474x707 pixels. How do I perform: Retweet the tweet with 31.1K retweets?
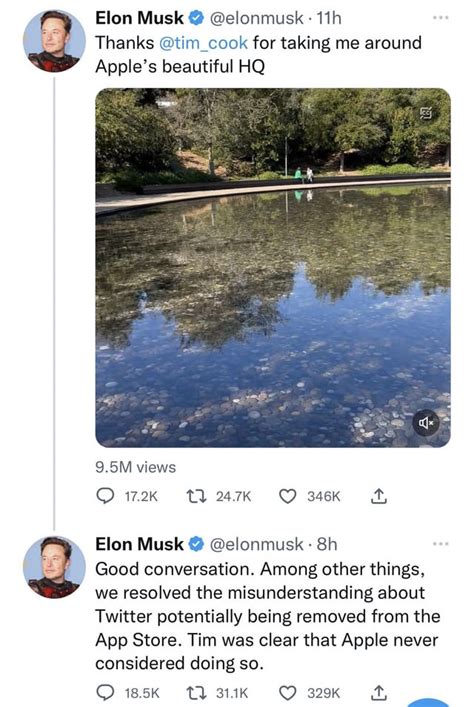(x=196, y=693)
